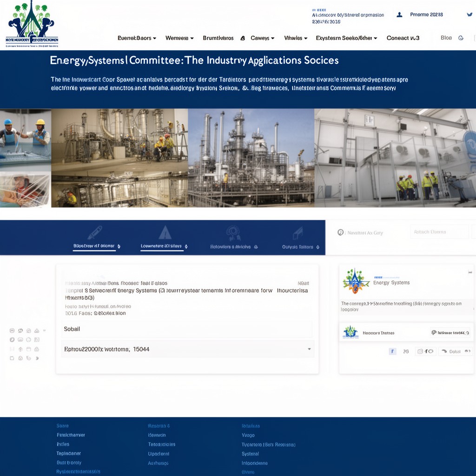Click the Twitter bird icon

(469, 14)
